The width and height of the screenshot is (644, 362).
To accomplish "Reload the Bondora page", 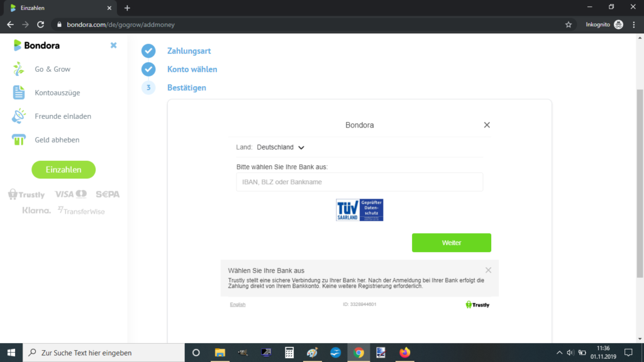I will click(40, 25).
